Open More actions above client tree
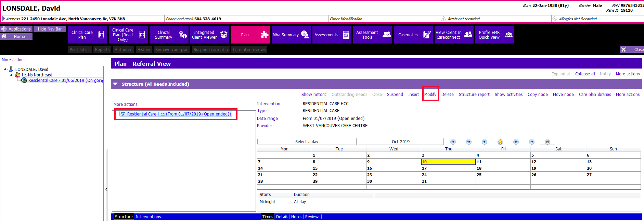 click(14, 60)
